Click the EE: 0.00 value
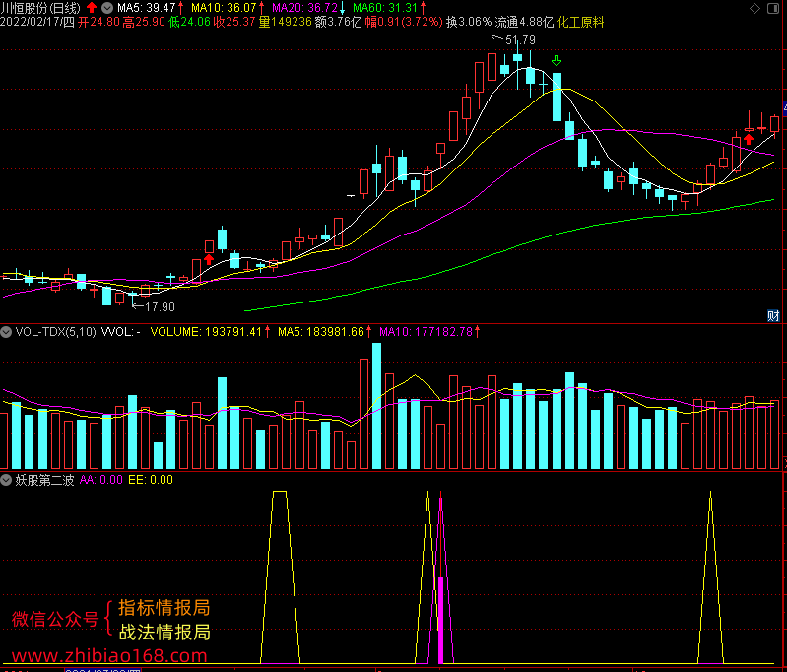787x672 pixels. click(x=151, y=480)
